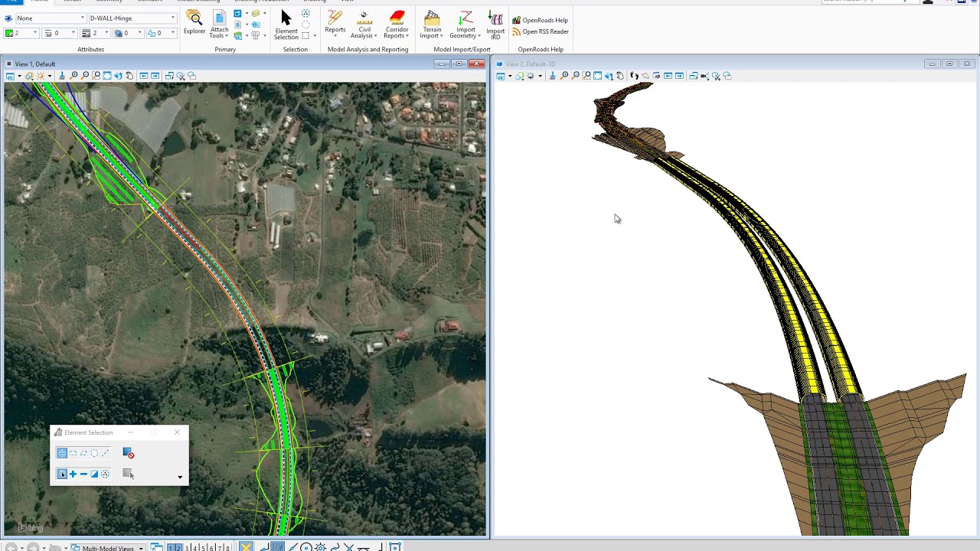
Task: Toggle view 1 button in view groups bar
Action: pyautogui.click(x=170, y=547)
